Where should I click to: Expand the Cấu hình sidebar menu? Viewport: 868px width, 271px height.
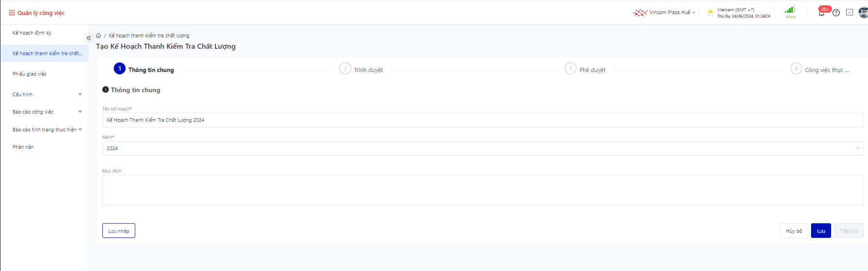click(47, 94)
